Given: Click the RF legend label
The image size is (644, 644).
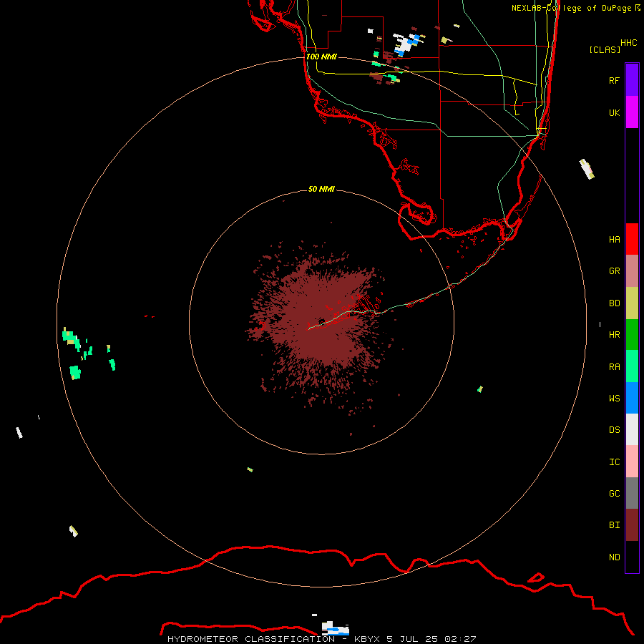Looking at the screenshot, I should click(614, 80).
